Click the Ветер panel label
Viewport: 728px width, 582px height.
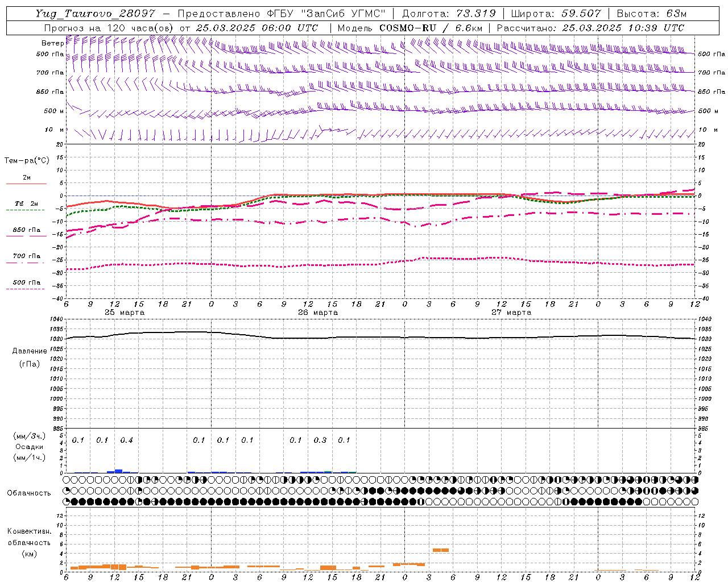(52, 43)
